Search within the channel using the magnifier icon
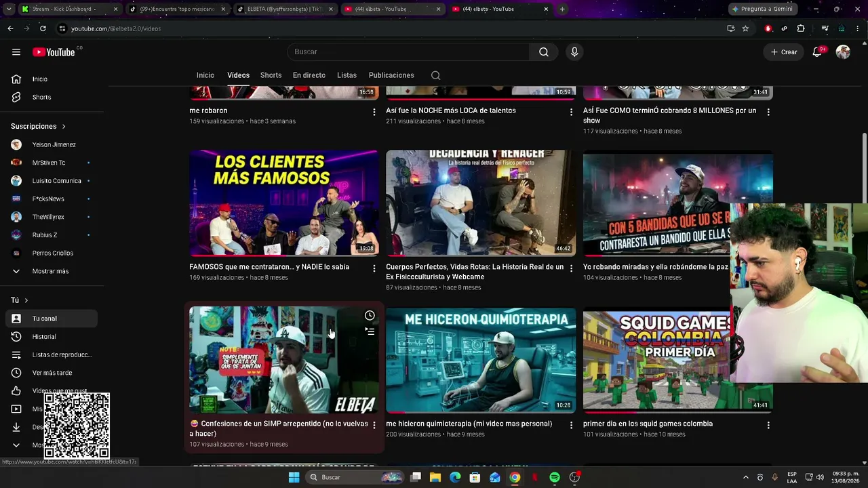The width and height of the screenshot is (868, 488). click(435, 75)
